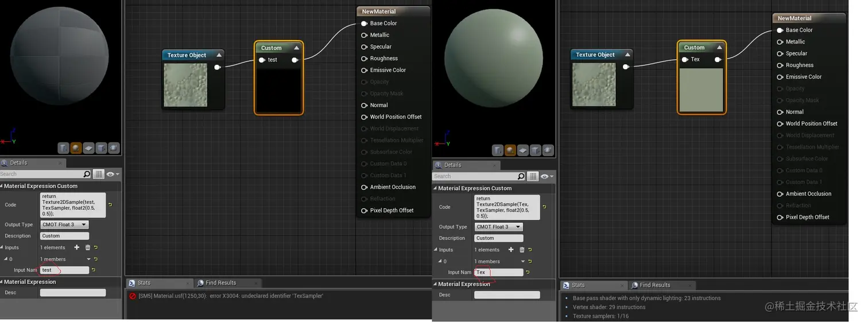
Task: Reset Inputs array to default, right panel
Action: [x=530, y=250]
